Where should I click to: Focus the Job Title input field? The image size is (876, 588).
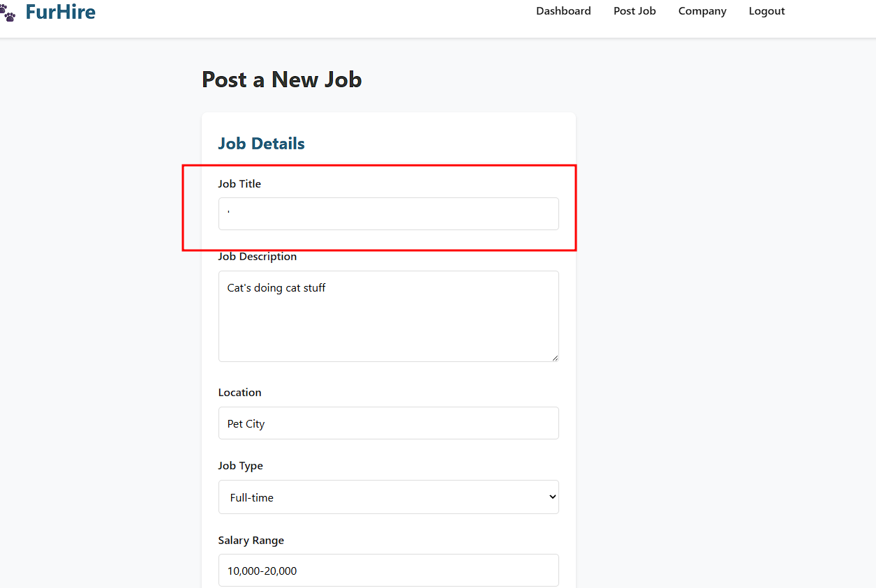coord(388,213)
